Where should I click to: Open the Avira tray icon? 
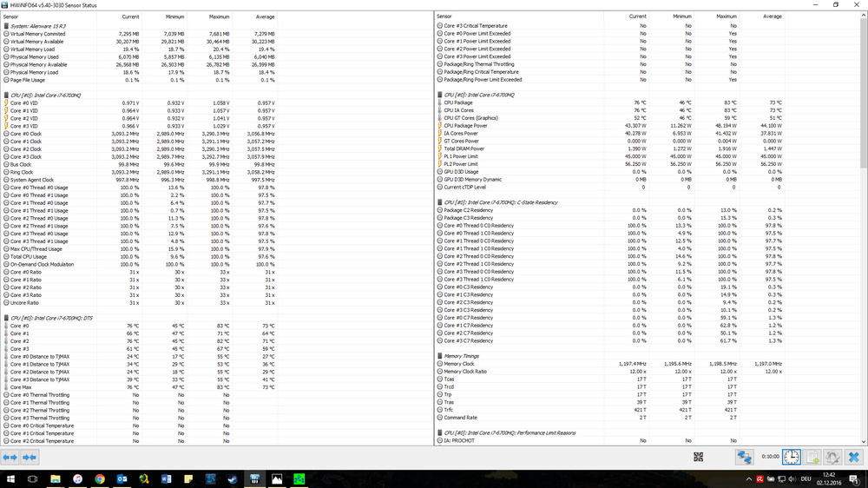(761, 478)
